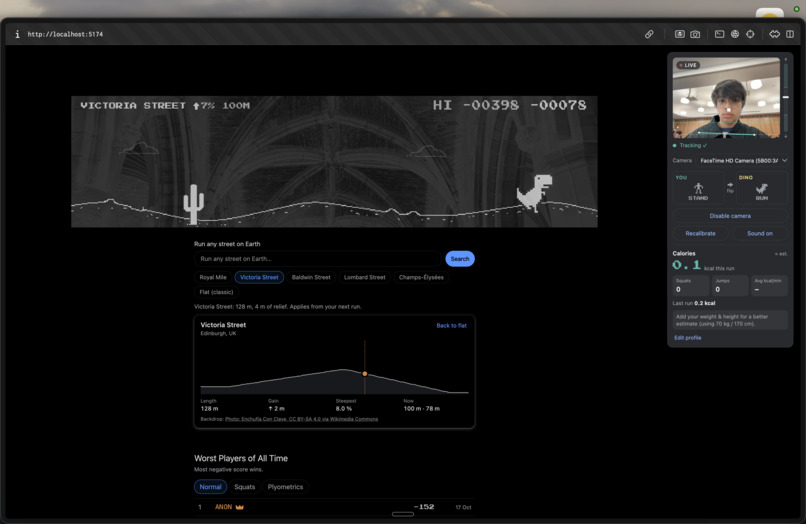Viewport: 806px width, 524px height.
Task: Select the Normal leaderboard tab
Action: pos(210,486)
